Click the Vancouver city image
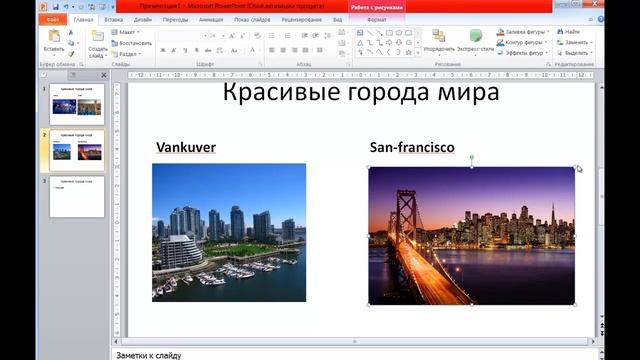 [229, 233]
